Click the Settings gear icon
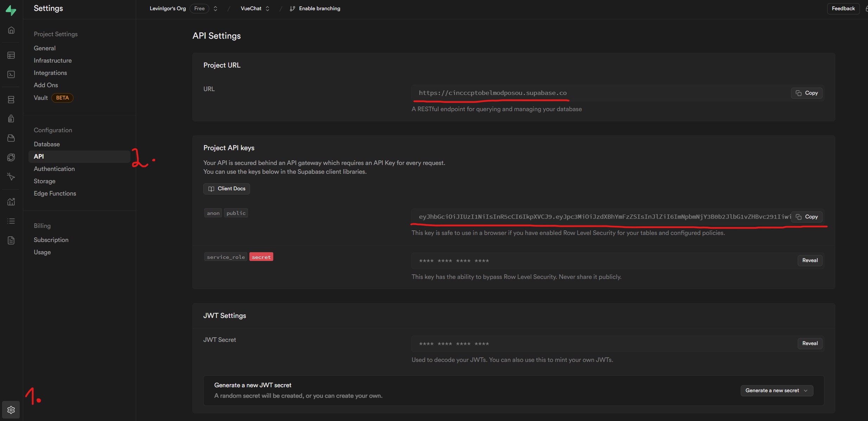The width and height of the screenshot is (868, 421). point(11,410)
